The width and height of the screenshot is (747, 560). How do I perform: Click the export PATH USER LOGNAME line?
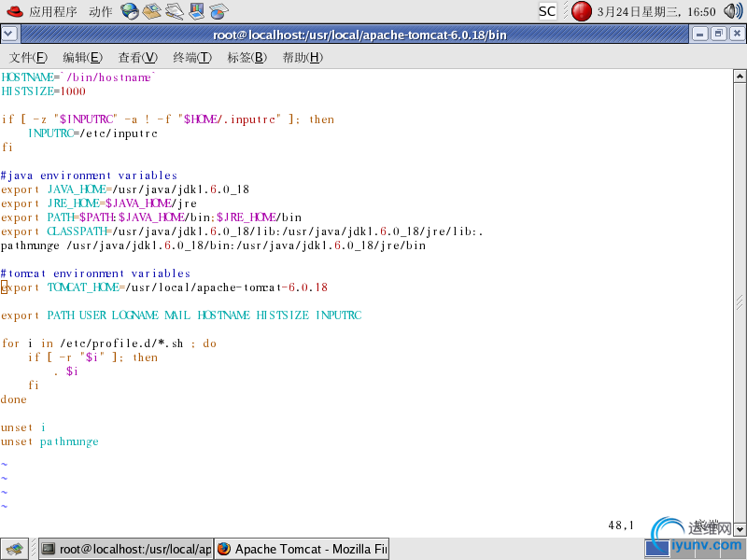click(181, 315)
